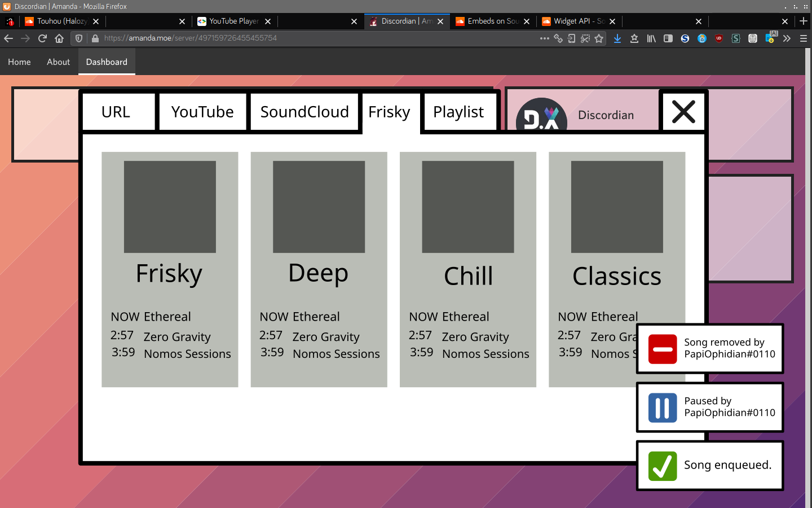
Task: Click the red song removed notification icon
Action: (x=662, y=349)
